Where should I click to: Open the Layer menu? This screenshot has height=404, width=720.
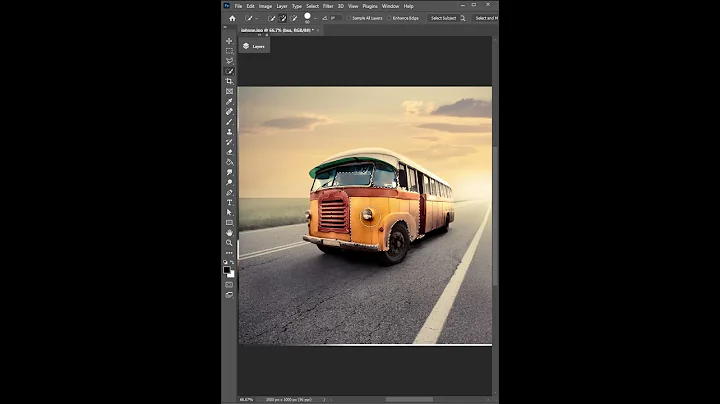click(x=282, y=6)
